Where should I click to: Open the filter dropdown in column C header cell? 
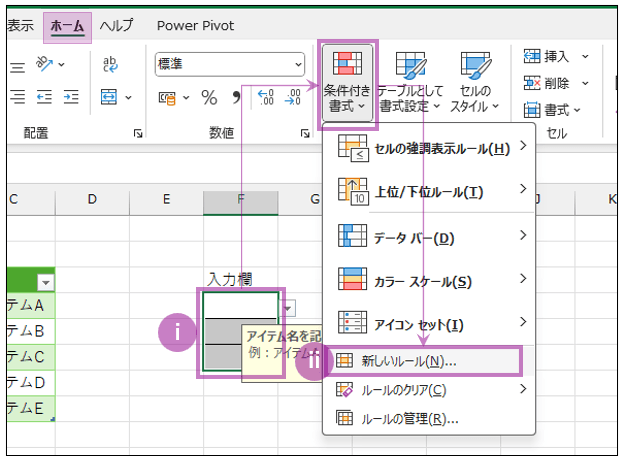45,283
